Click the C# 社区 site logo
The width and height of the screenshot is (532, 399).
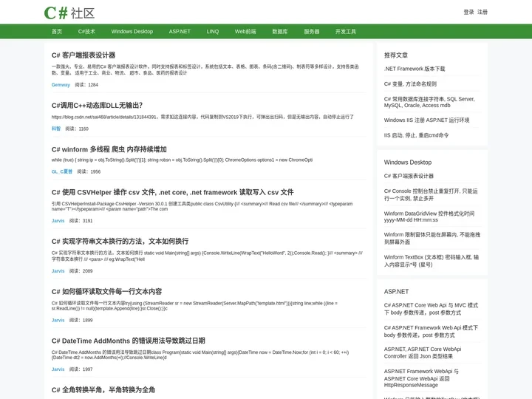point(69,13)
